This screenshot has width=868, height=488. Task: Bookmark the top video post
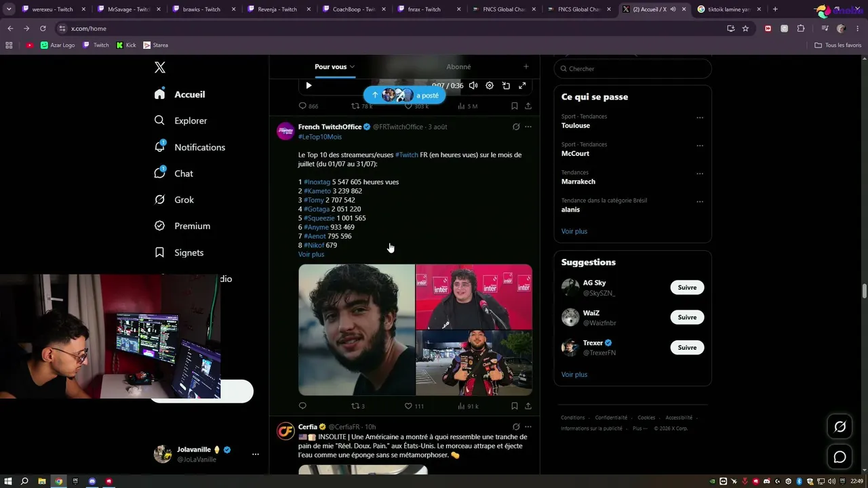coord(515,106)
